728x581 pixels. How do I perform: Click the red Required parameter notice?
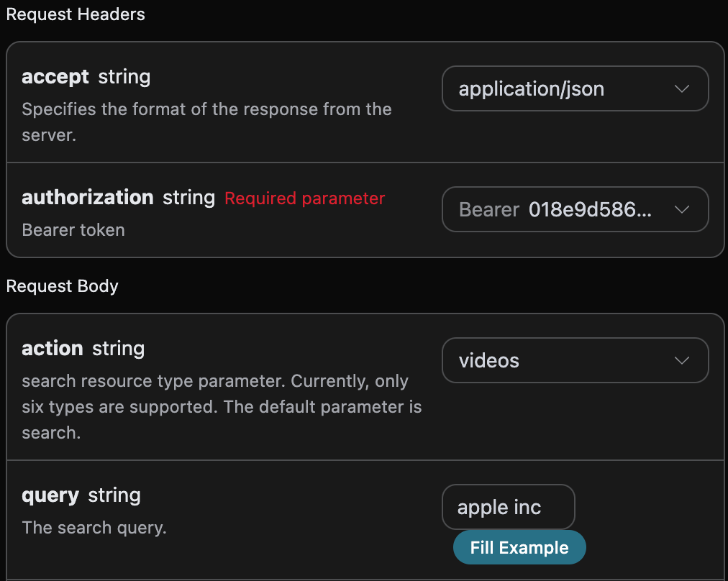coord(304,198)
